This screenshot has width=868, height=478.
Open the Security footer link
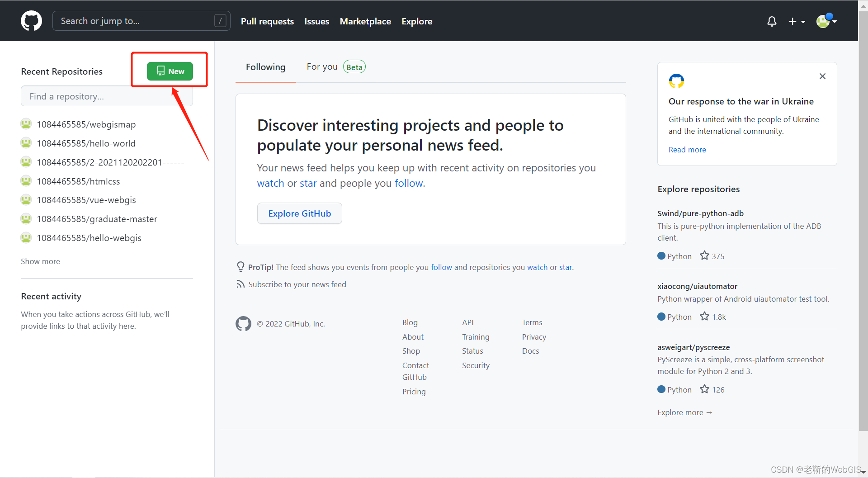point(476,365)
